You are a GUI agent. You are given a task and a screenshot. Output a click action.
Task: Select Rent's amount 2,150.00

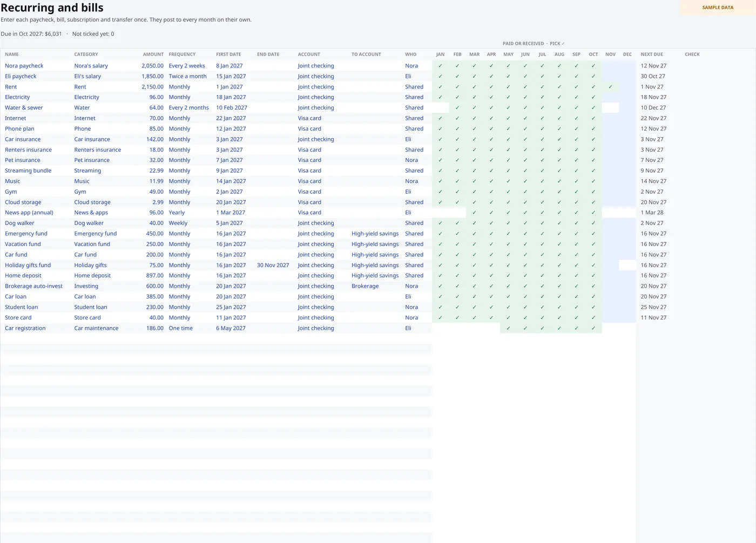point(153,87)
